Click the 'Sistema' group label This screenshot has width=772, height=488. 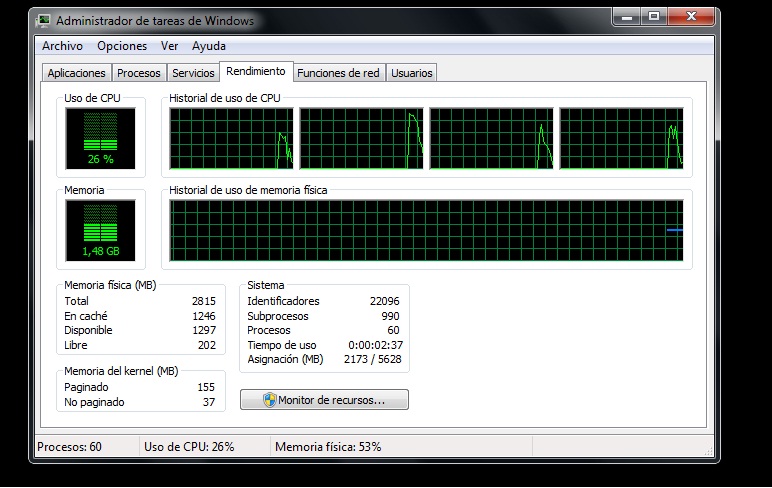click(x=265, y=285)
